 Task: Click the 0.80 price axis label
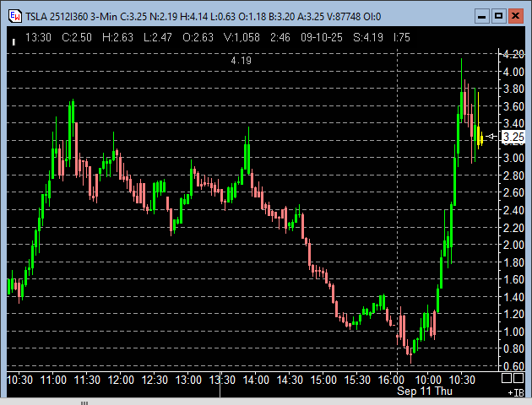click(x=513, y=348)
